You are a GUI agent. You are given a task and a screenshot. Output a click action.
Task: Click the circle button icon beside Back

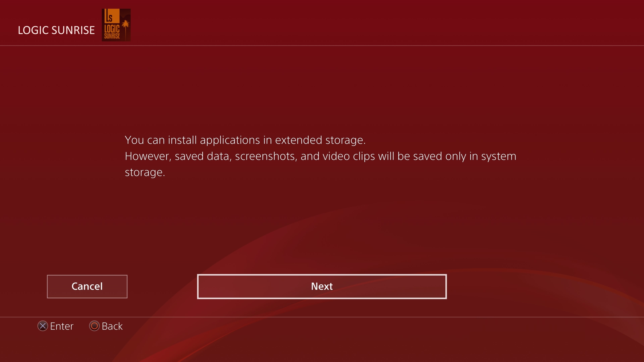94,326
